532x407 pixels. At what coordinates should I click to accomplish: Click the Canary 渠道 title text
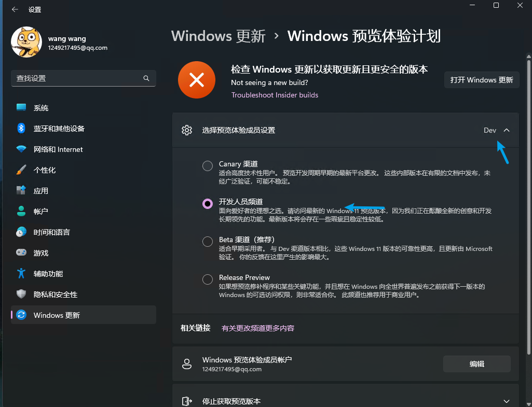click(238, 164)
